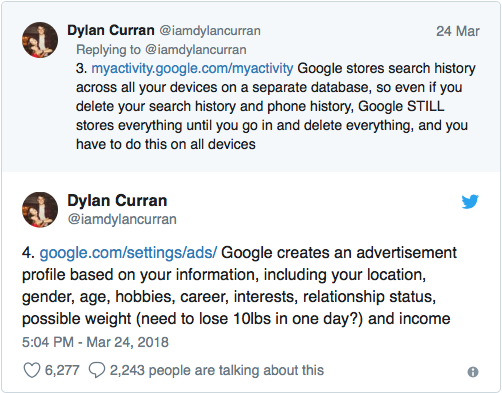Open google.com/settings/ads/ link
This screenshot has height=393, width=502.
coord(128,253)
